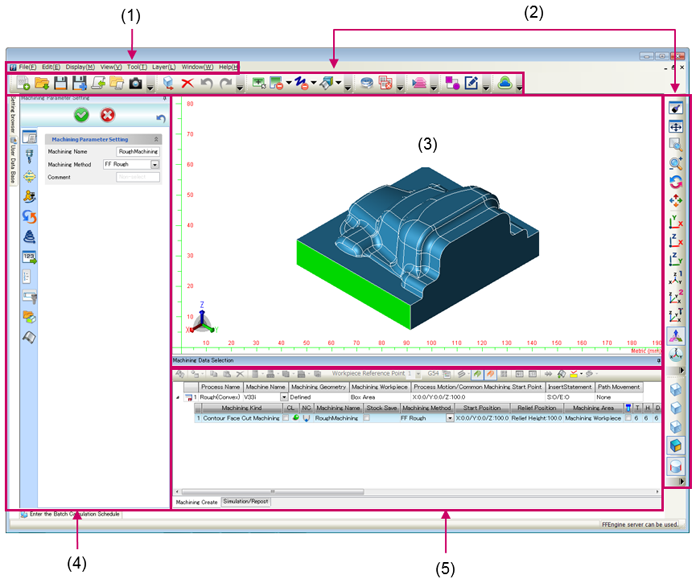This screenshot has height=579, width=700.
Task: Open the Tool menu
Action: [137, 67]
